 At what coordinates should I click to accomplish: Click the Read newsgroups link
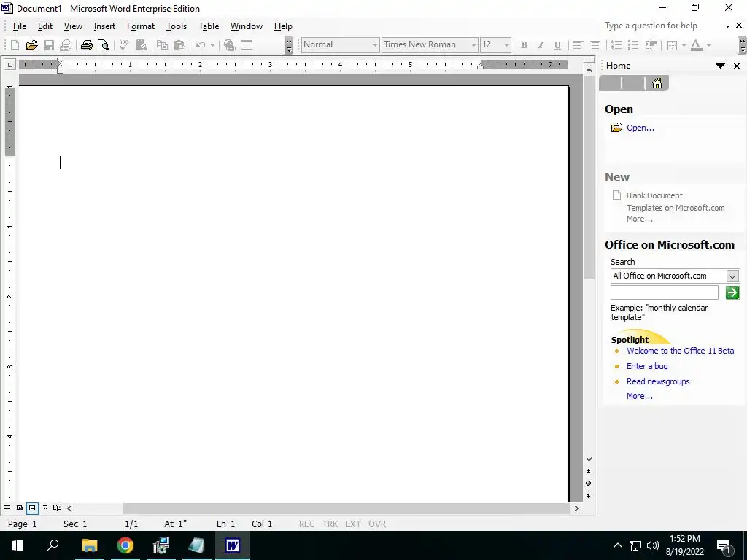[x=658, y=381]
